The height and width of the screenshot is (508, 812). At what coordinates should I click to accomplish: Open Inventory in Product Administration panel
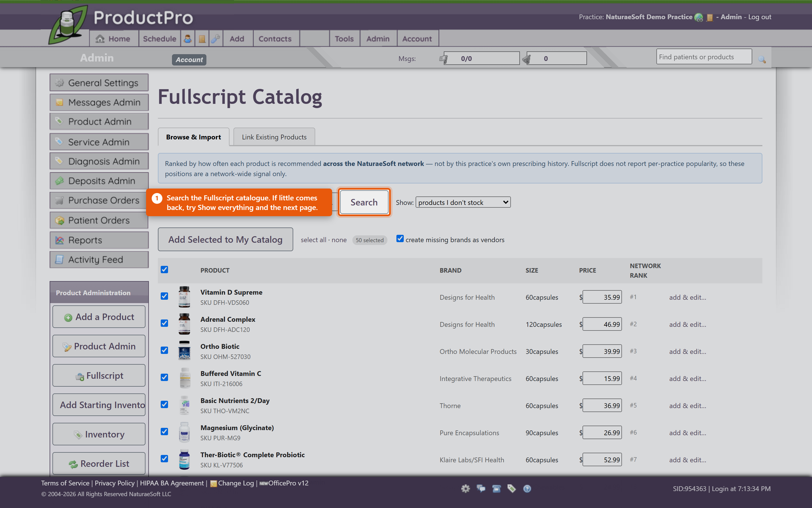click(x=99, y=434)
